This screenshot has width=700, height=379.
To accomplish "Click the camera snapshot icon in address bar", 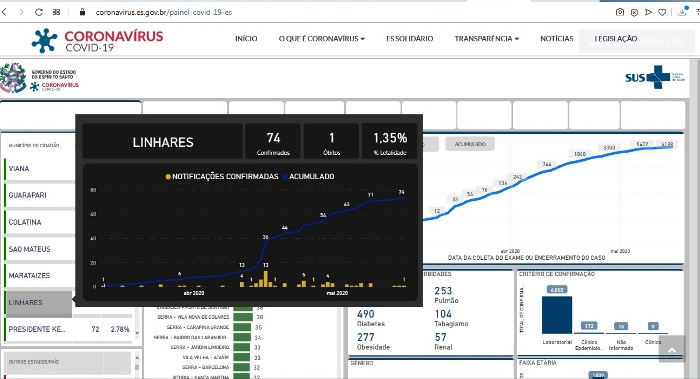I will [x=620, y=12].
